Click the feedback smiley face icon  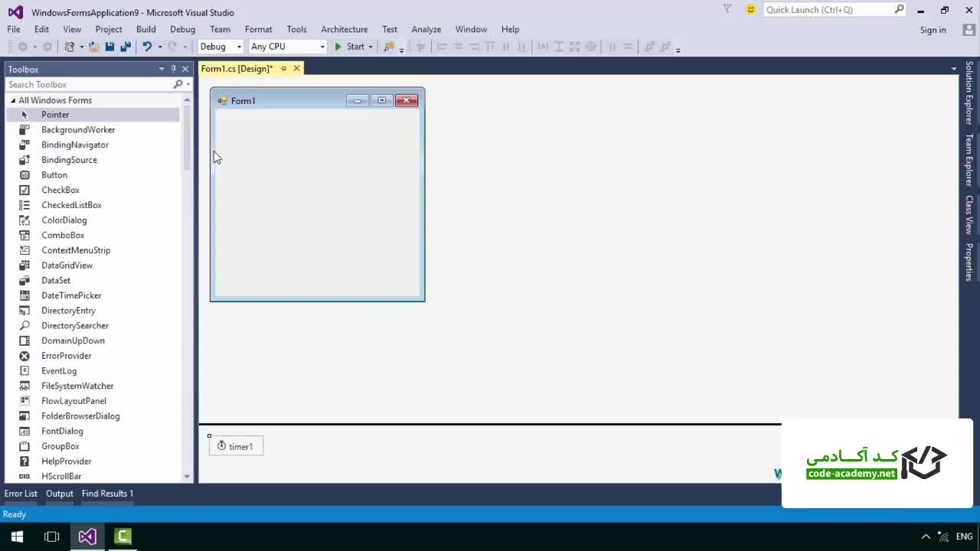coord(750,10)
